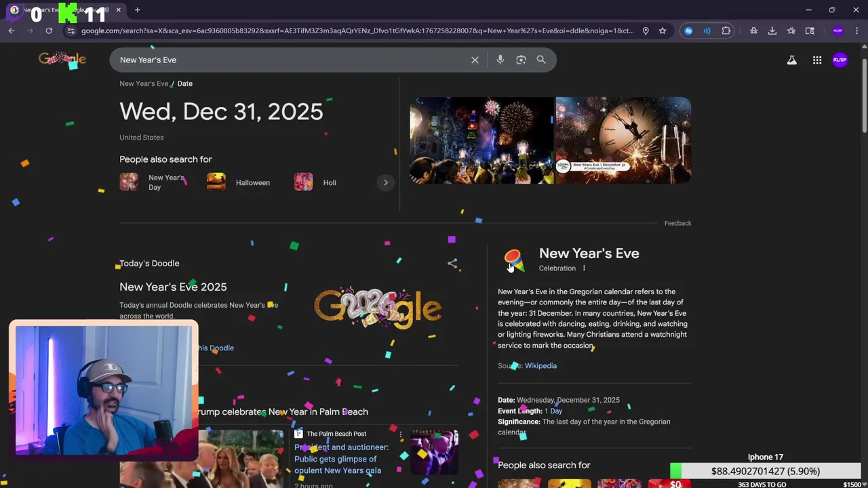The image size is (868, 488).
Task: Click the party popper icon beside New Year's Eve
Action: (514, 260)
